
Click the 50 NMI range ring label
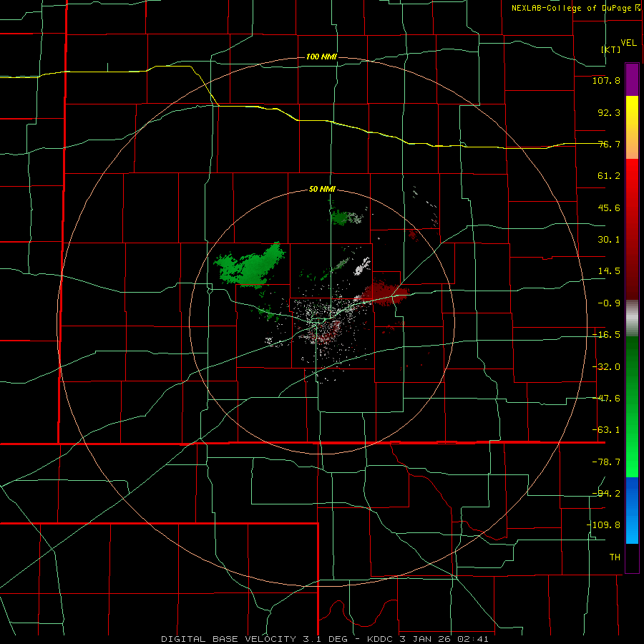(322, 190)
